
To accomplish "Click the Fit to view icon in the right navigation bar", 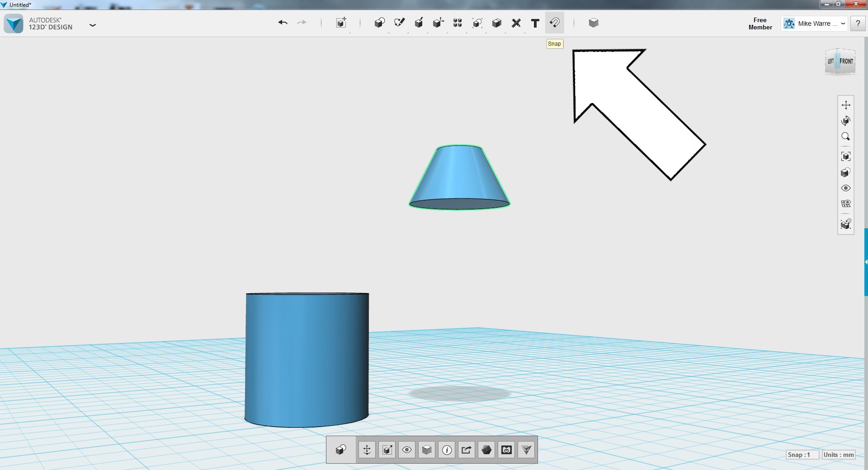I will 846,156.
